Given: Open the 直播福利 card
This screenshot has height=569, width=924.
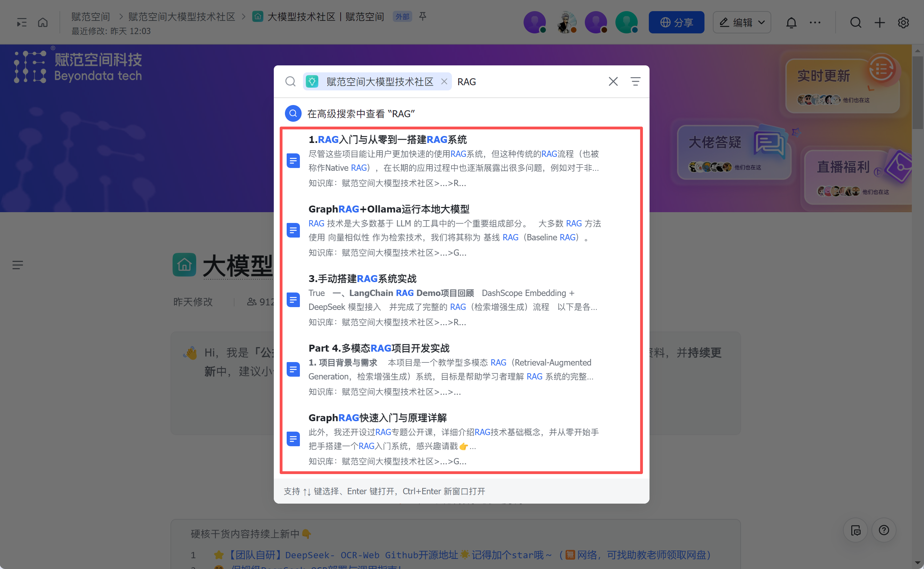Looking at the screenshot, I should point(858,177).
